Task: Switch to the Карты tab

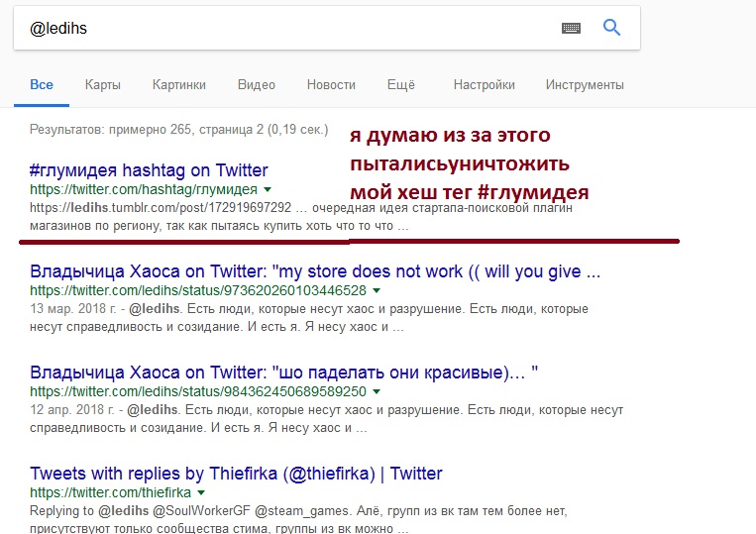Action: coord(103,85)
